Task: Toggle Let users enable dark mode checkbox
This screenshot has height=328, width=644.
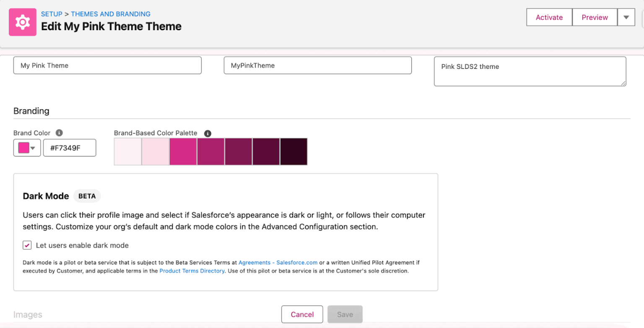Action: click(x=27, y=245)
